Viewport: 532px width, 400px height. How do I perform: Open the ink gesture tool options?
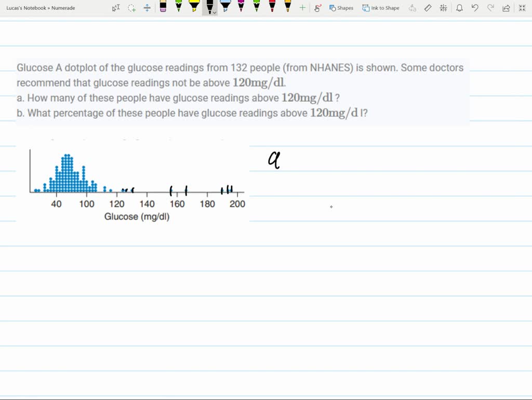[x=318, y=8]
